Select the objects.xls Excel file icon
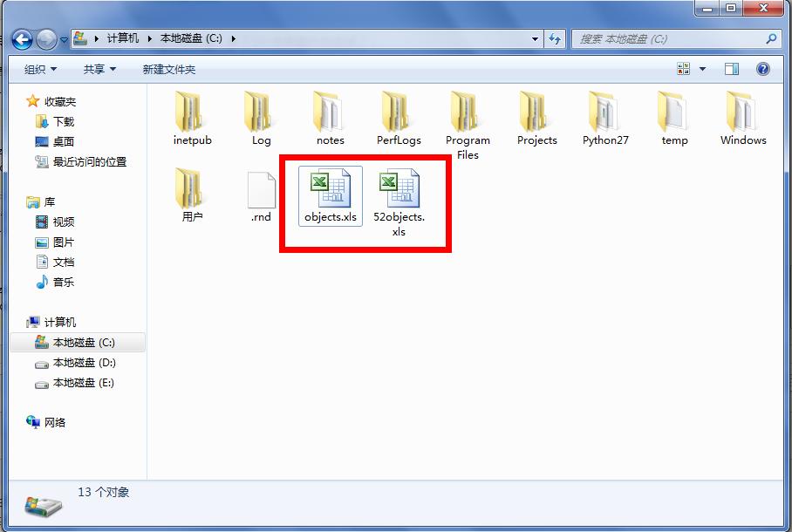This screenshot has width=792, height=532. point(330,188)
